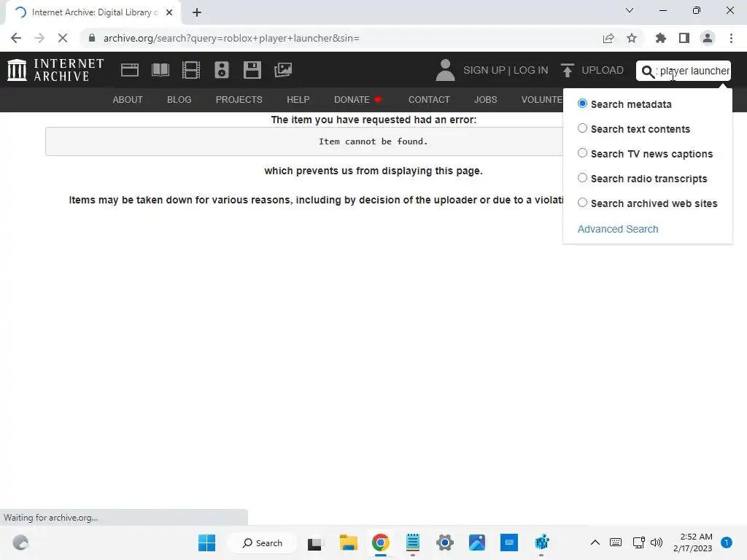View site info via the lock icon
This screenshot has height=560, width=747.
[92, 38]
